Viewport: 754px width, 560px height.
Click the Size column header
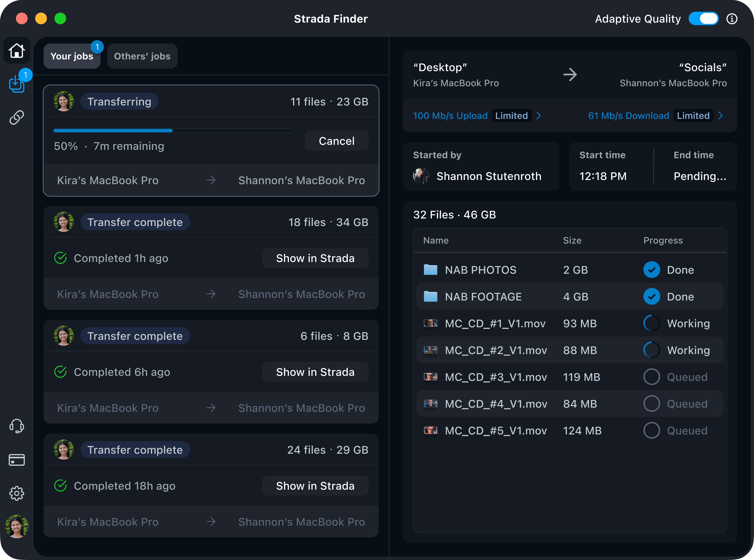pos(572,240)
